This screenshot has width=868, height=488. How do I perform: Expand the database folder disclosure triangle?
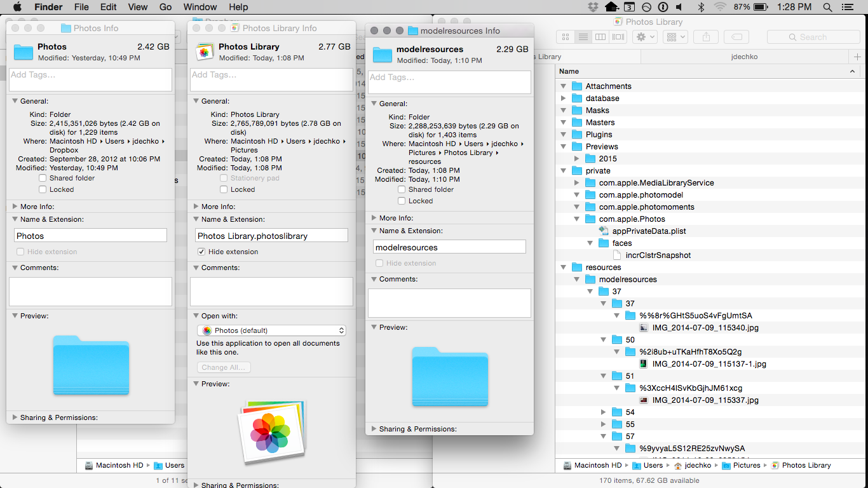pos(563,98)
